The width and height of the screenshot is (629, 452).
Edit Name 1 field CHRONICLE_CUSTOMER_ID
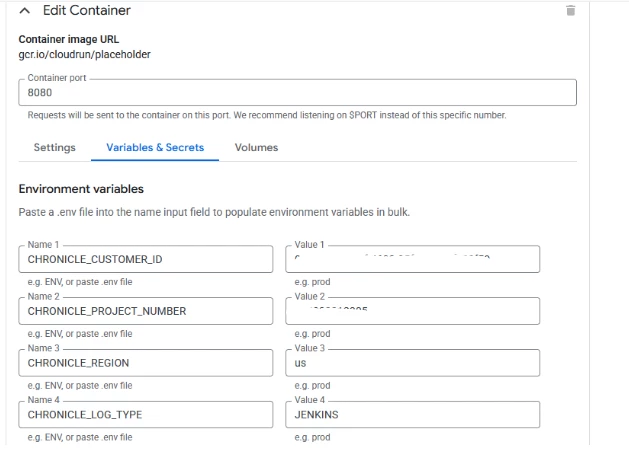(x=146, y=259)
